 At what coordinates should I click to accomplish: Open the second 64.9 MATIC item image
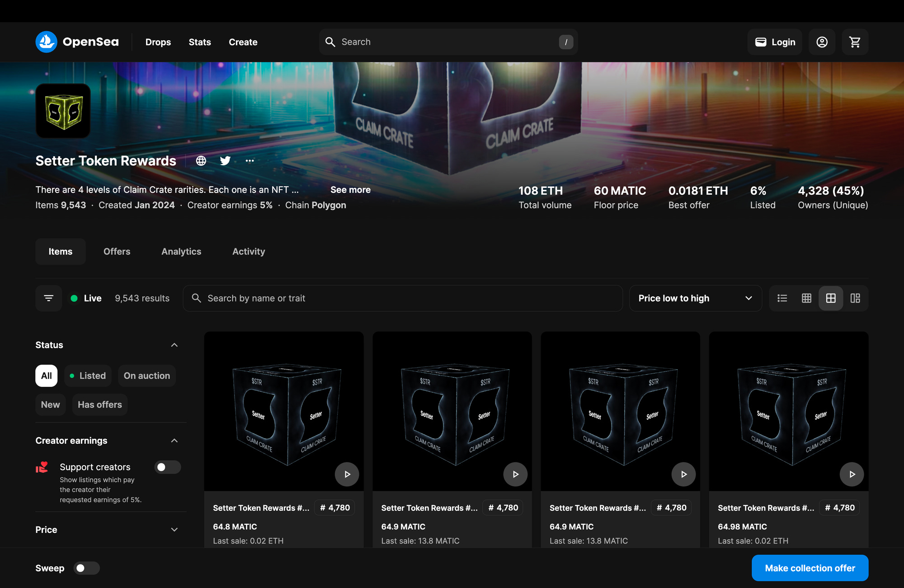click(620, 411)
